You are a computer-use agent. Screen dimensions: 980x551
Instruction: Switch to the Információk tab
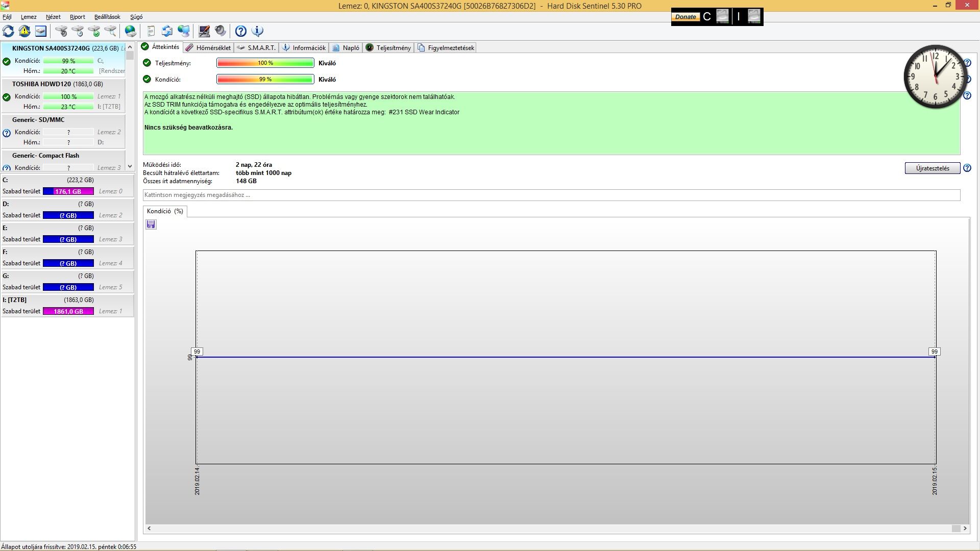click(304, 47)
